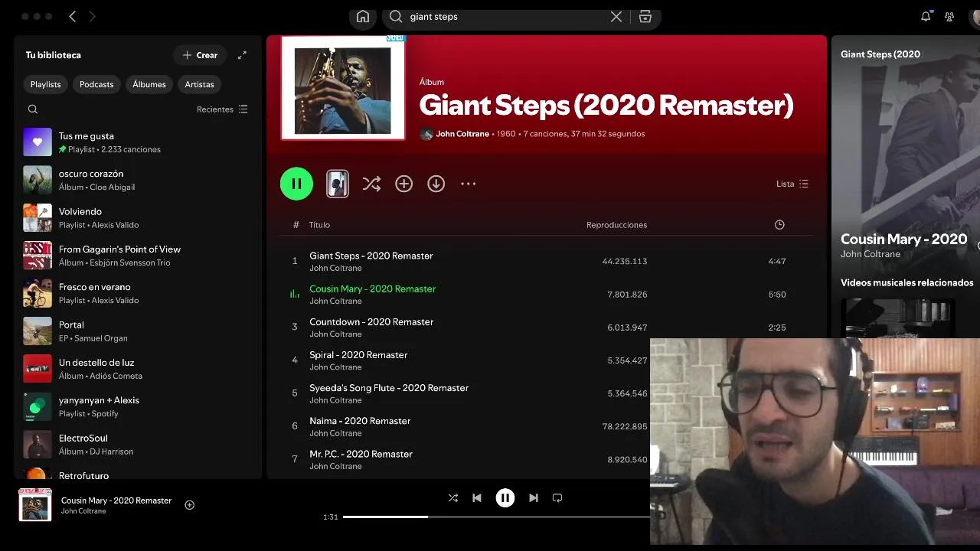Open related music video thumbnail
Image resolution: width=980 pixels, height=551 pixels.
click(x=898, y=318)
